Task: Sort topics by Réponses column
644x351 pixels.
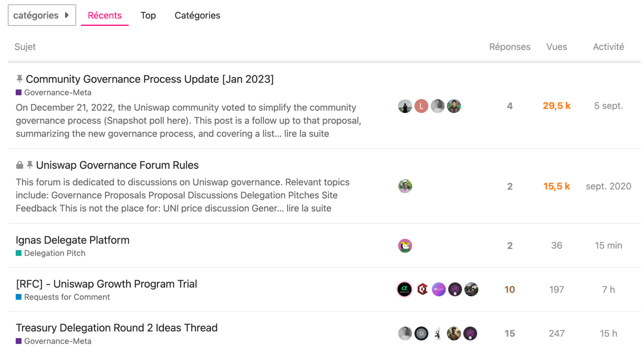Action: 509,47
